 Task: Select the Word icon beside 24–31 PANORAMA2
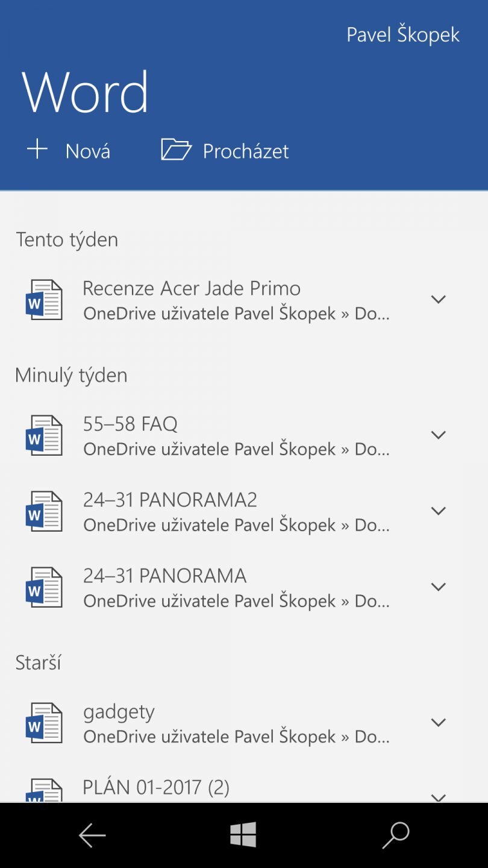point(44,511)
